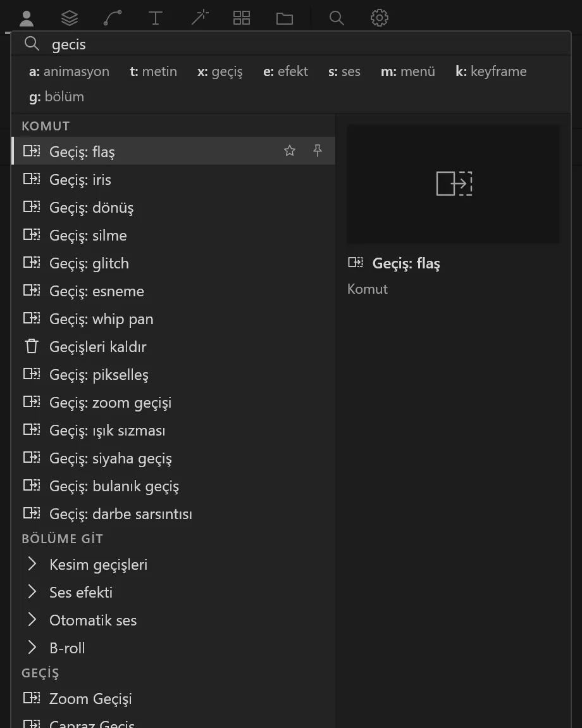Expand the B-roll section chevron

(32, 648)
